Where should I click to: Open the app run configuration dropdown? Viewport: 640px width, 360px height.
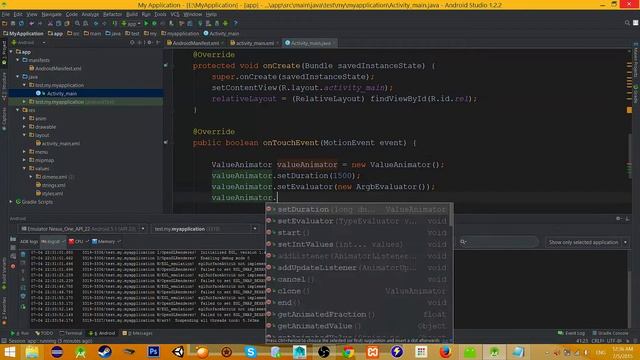coord(131,24)
